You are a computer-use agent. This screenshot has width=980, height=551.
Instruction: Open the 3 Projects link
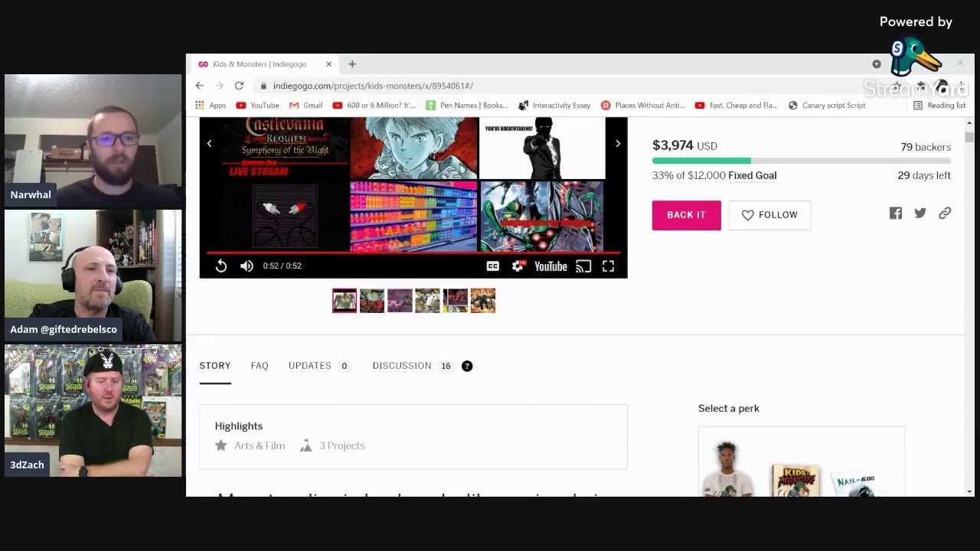341,445
